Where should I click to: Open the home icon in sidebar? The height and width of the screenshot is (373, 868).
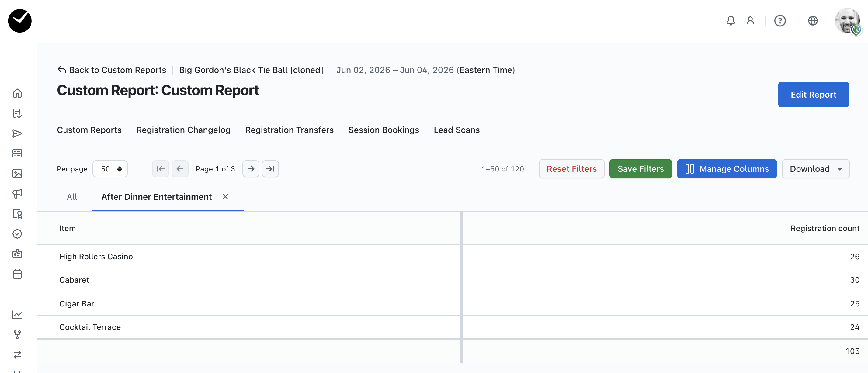click(x=17, y=93)
